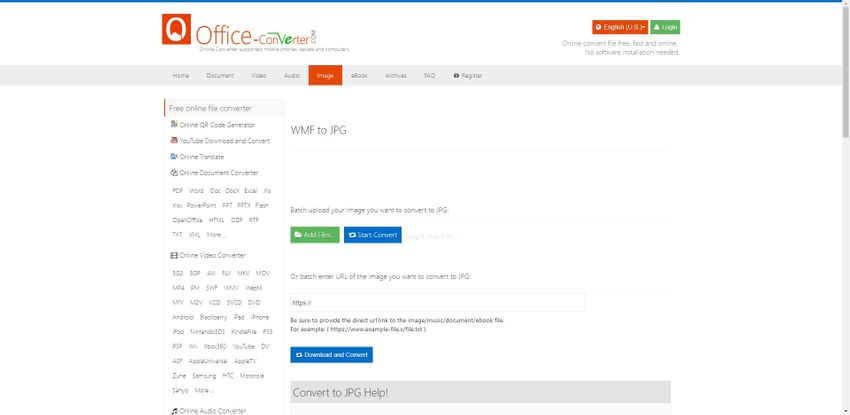Switch to the Document tab
Screen dimensions: 850x415
tap(220, 75)
